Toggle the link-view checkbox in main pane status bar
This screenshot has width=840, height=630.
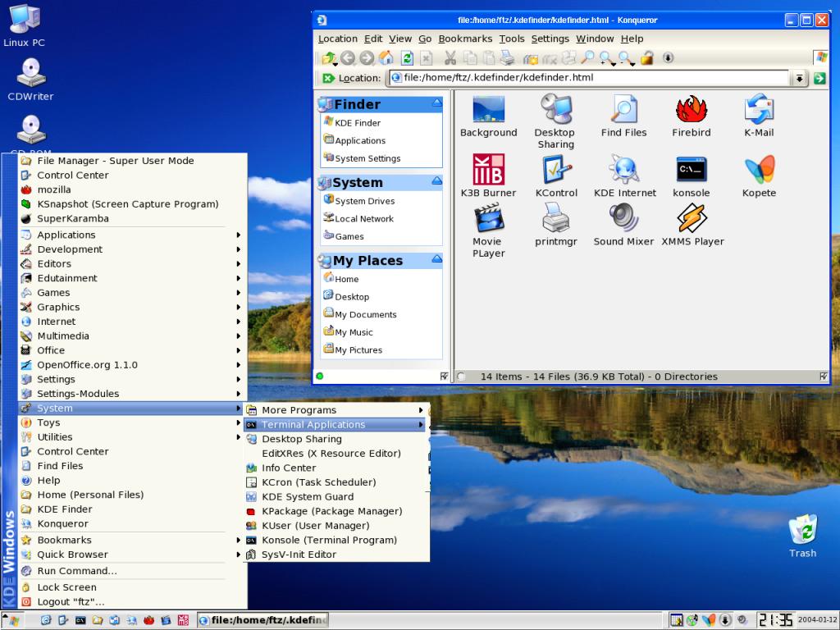824,376
